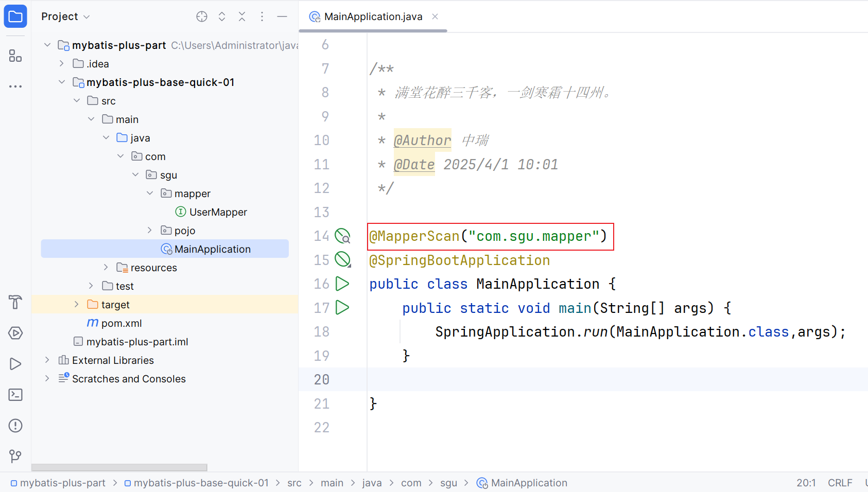Open the Build hammer tool window
This screenshot has width=868, height=492.
[x=15, y=302]
